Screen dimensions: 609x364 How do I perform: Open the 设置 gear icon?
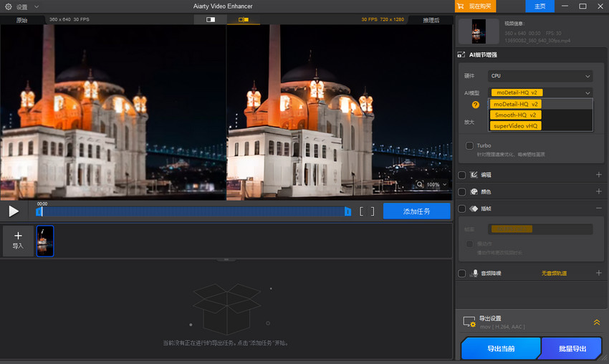pyautogui.click(x=8, y=6)
